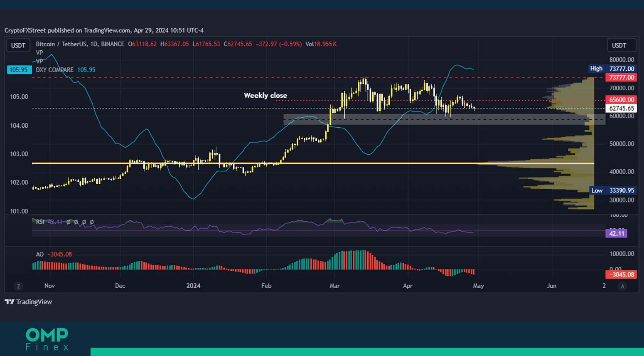Click the Jun label on time axis

click(551, 286)
